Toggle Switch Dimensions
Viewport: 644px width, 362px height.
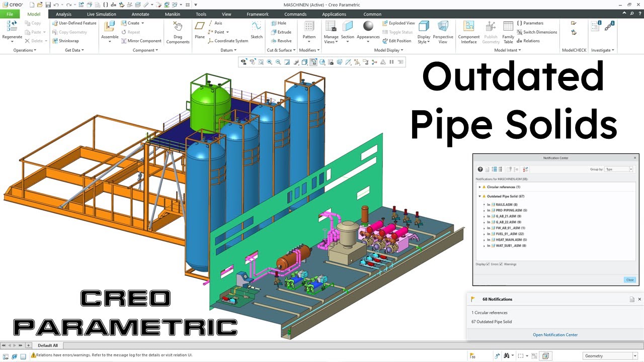pos(537,32)
